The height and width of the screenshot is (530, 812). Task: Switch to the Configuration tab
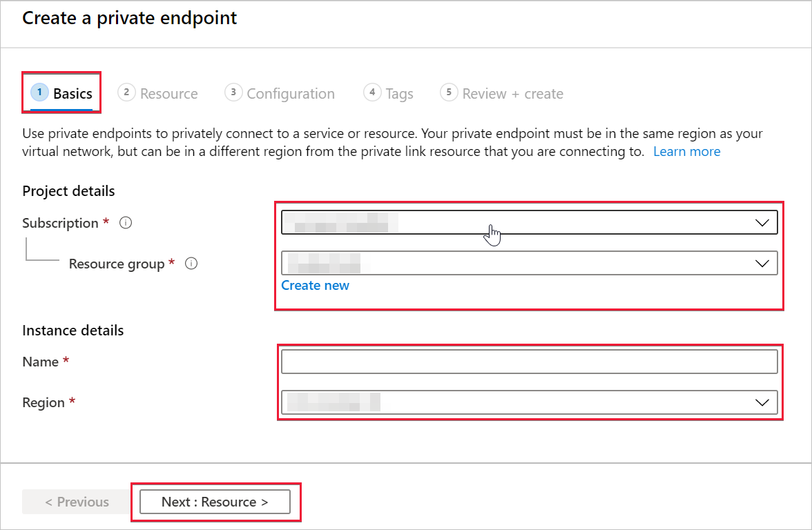(291, 94)
